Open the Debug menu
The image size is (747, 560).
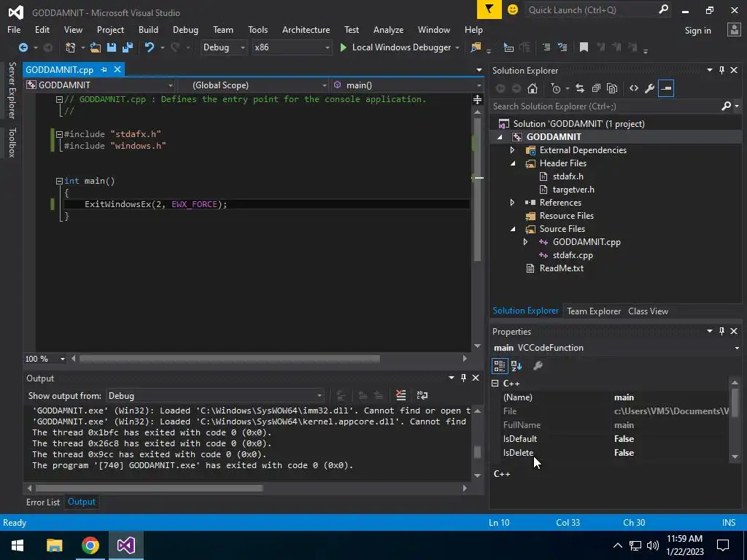(x=185, y=29)
